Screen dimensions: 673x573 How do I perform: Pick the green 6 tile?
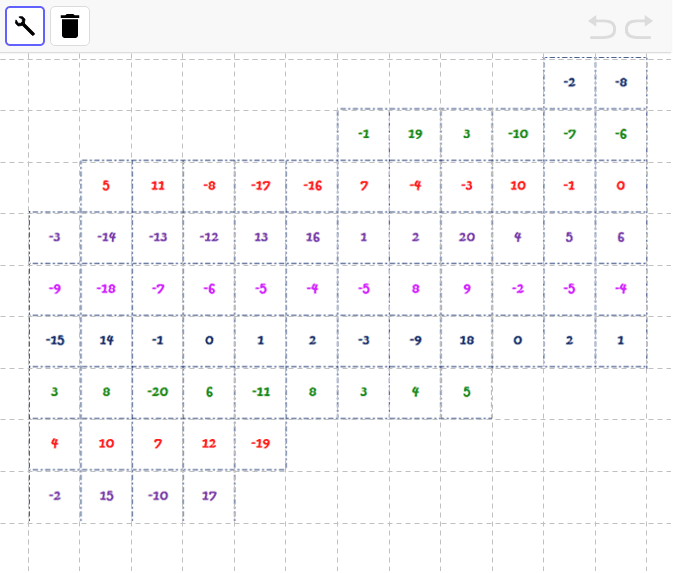click(209, 392)
